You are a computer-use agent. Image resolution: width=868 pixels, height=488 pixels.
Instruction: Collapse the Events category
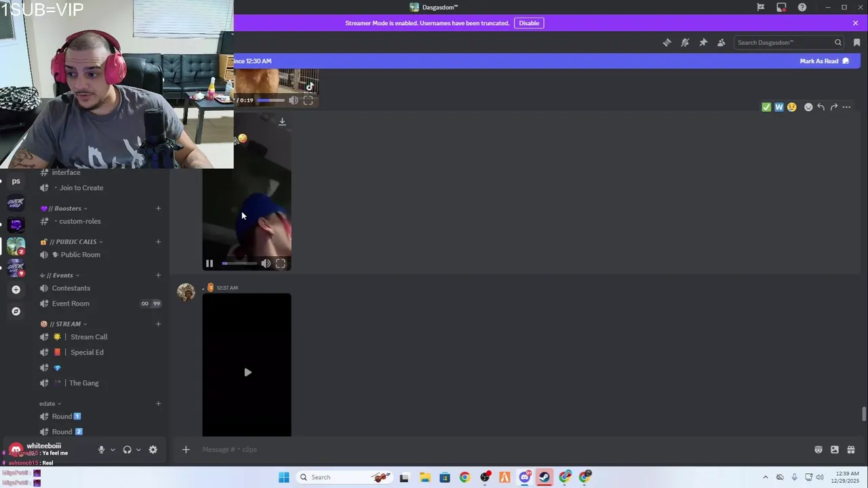point(60,275)
